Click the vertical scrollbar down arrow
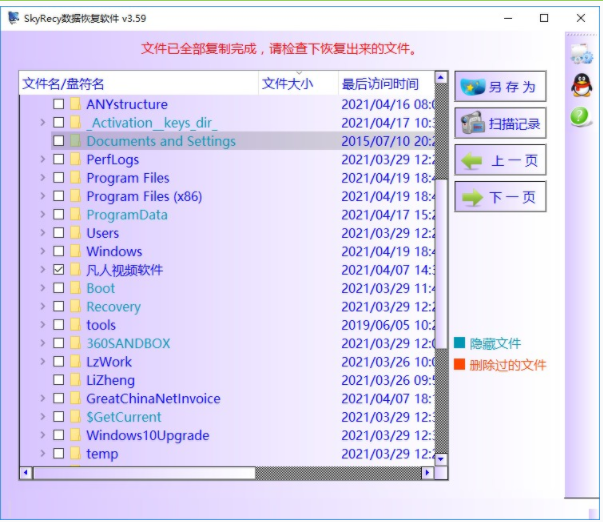This screenshot has height=522, width=603. (x=441, y=459)
